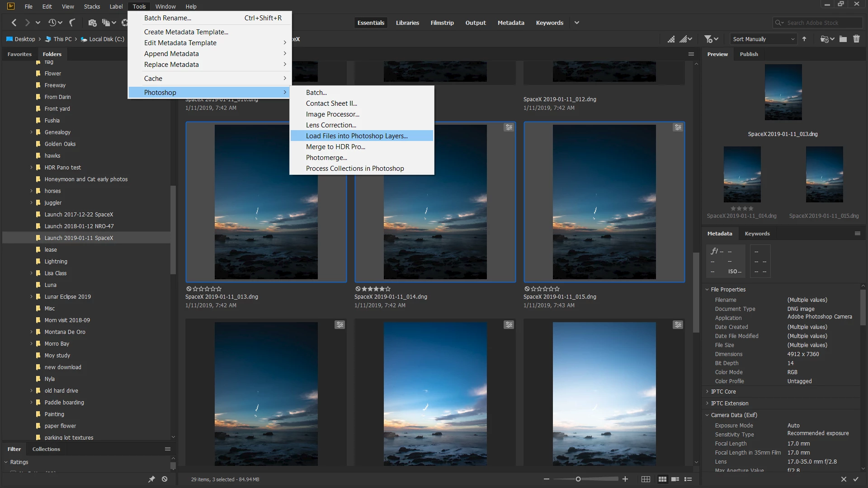Screen dimensions: 868x488
Task: Click the clear filter icon in Filter panel
Action: point(165,479)
